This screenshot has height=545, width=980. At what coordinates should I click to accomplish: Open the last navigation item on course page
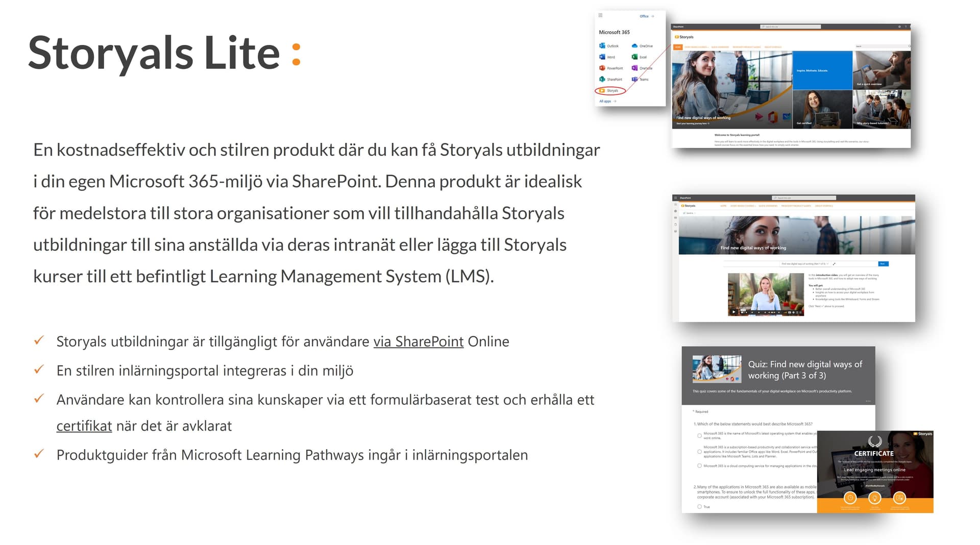point(824,206)
